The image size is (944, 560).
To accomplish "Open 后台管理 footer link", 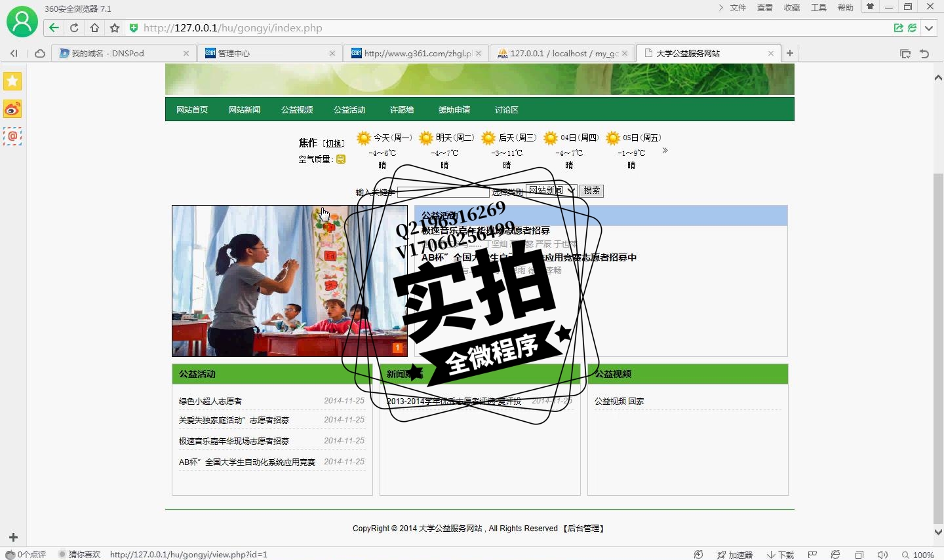I will [583, 528].
